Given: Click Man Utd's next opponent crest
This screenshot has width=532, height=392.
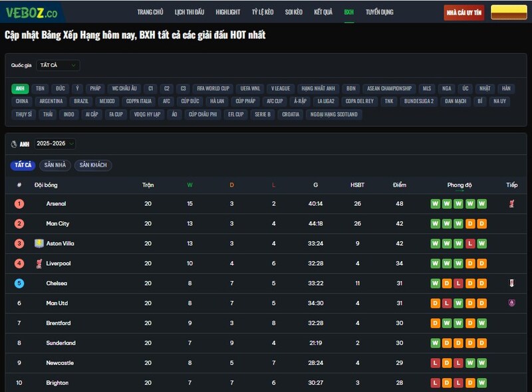Looking at the screenshot, I should point(511,304).
